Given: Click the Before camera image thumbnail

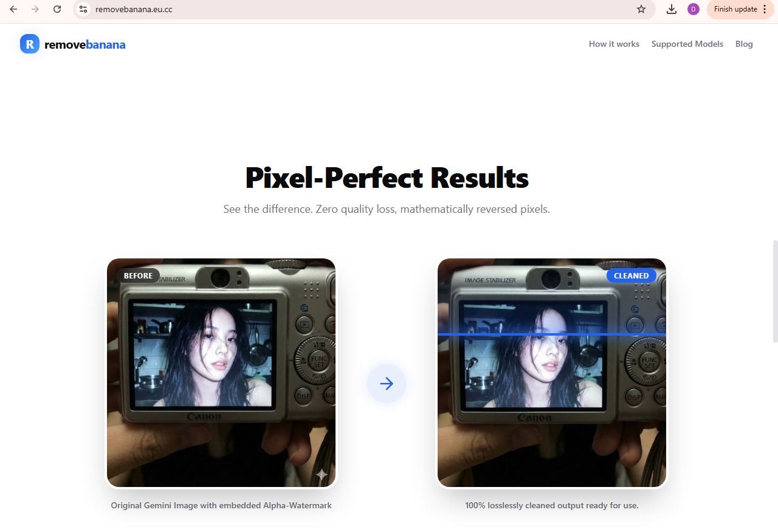Looking at the screenshot, I should pos(221,373).
